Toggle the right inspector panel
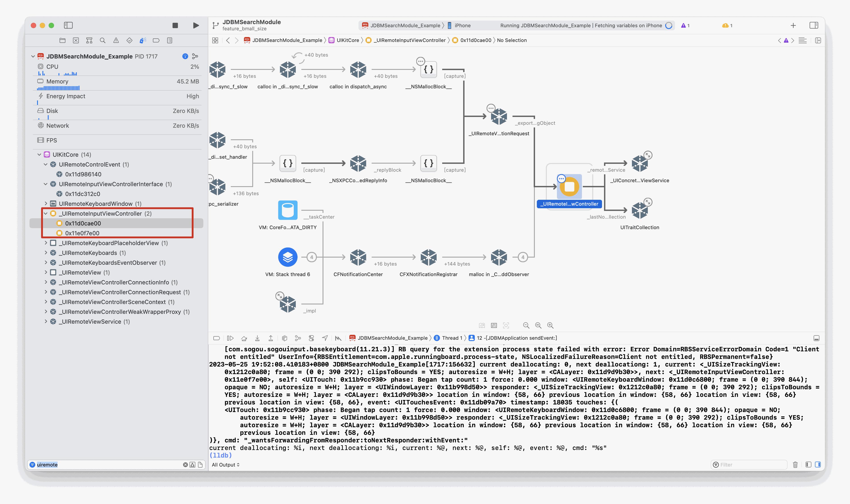 click(x=814, y=25)
